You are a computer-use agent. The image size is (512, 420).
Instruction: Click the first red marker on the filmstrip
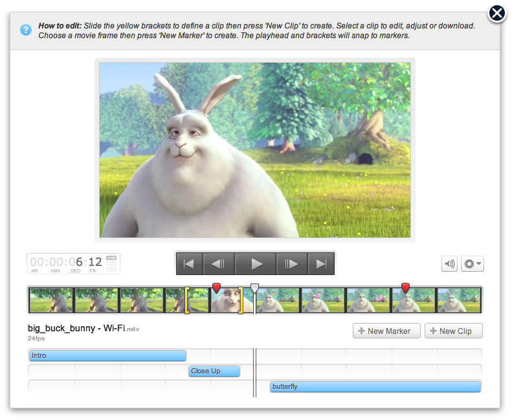click(216, 288)
